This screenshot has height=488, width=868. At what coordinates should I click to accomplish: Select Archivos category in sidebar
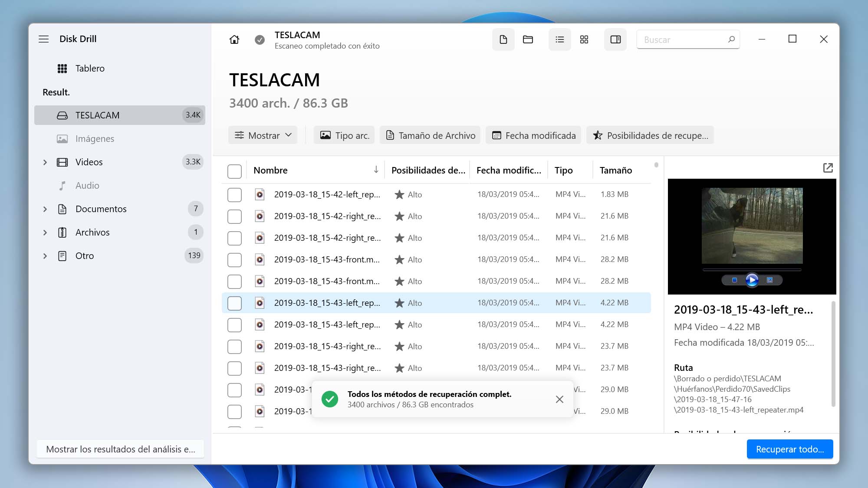coord(119,233)
